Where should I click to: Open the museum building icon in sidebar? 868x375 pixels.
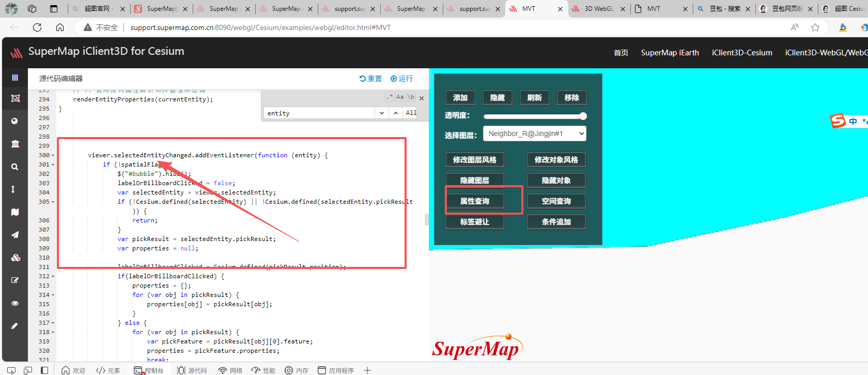15,144
